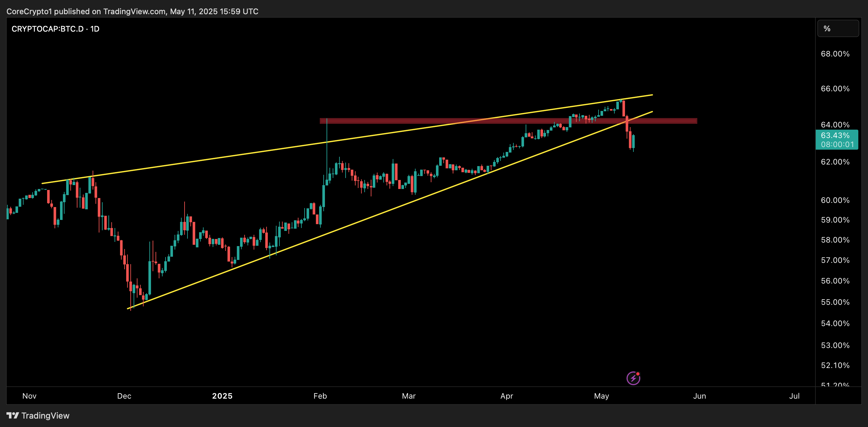Viewport: 868px width, 427px height.
Task: Click the Mar label on time axis
Action: click(409, 396)
